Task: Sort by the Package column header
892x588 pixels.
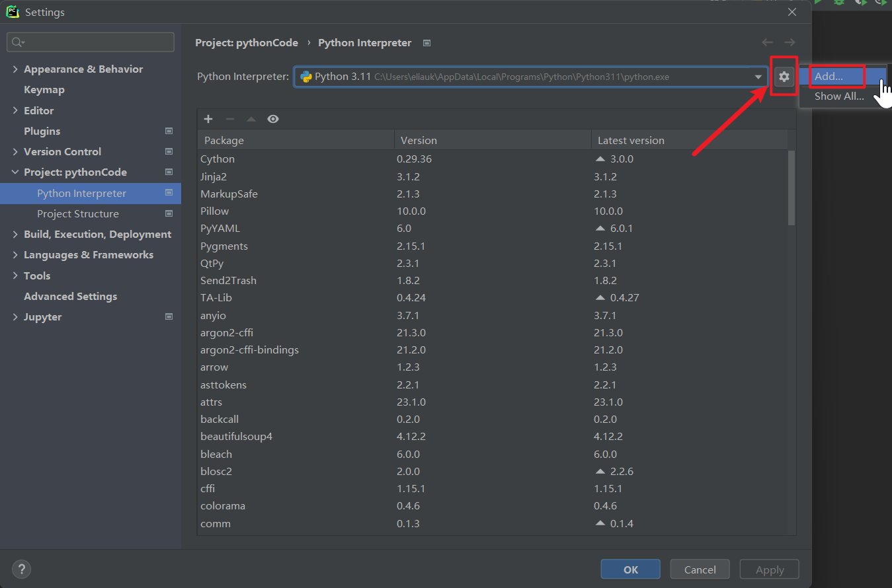Action: pos(296,140)
